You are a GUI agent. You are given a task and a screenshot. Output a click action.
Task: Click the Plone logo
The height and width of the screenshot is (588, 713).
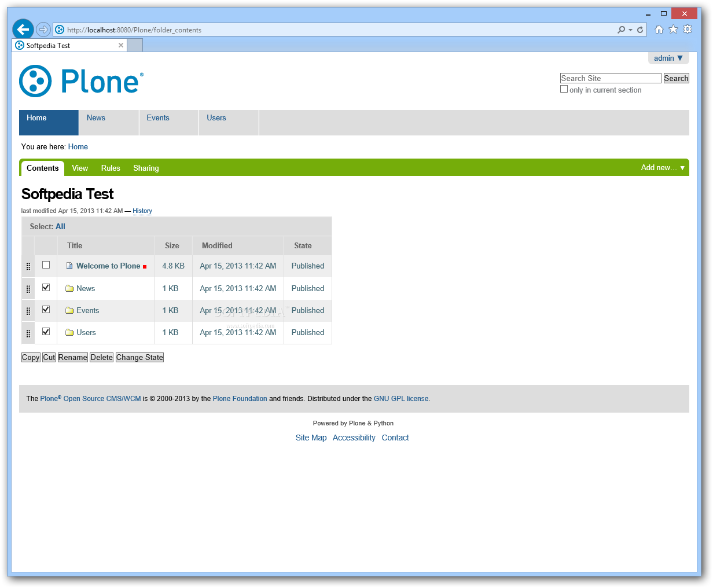coord(82,81)
